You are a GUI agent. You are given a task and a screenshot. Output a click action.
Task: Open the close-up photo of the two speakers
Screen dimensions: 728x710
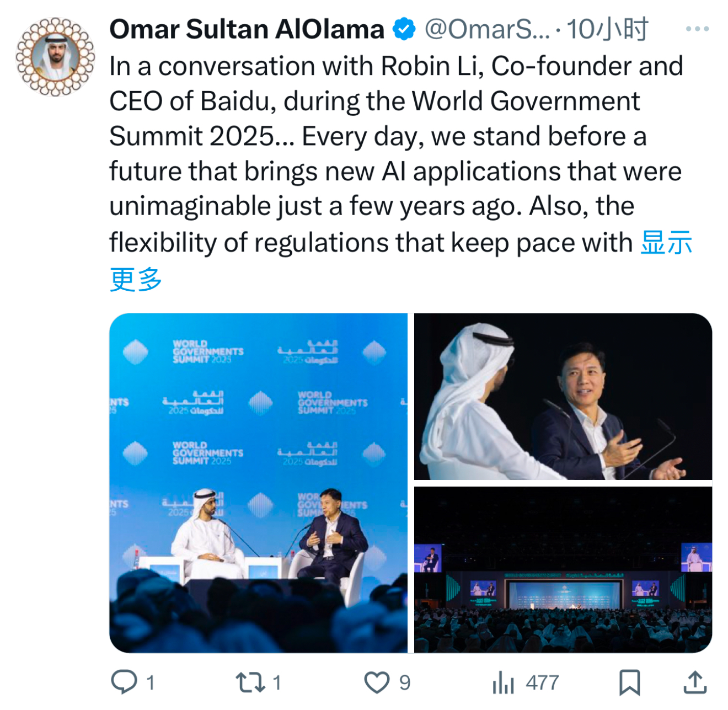[x=563, y=397]
